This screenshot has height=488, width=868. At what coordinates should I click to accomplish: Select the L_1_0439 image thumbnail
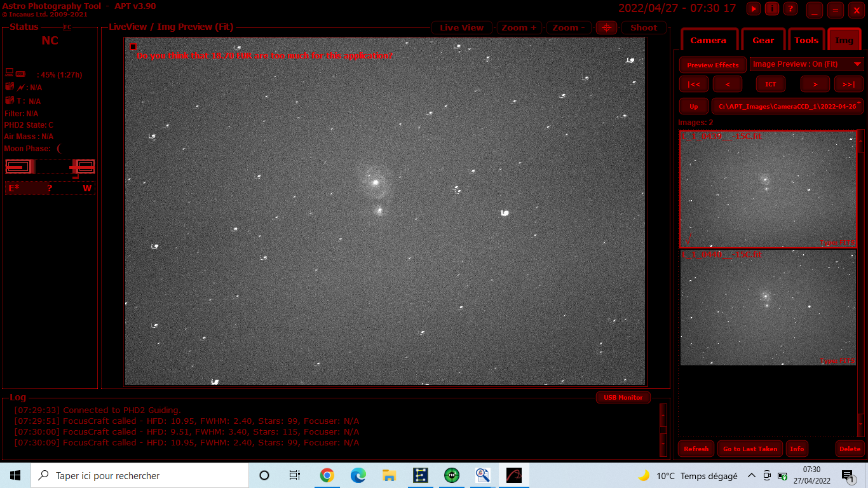coord(768,189)
